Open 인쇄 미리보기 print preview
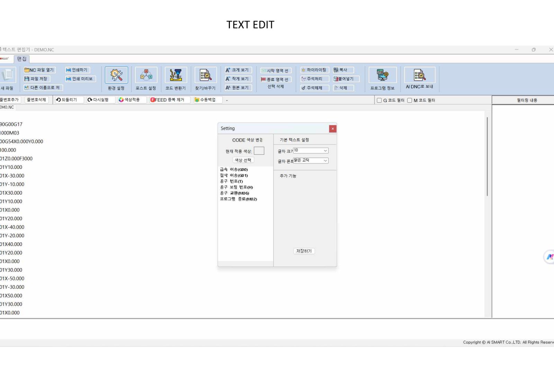 (x=80, y=79)
